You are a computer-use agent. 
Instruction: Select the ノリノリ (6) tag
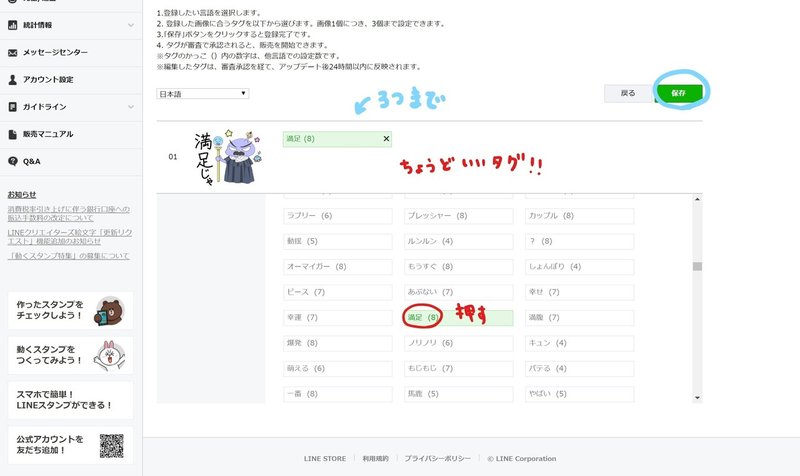tap(459, 343)
